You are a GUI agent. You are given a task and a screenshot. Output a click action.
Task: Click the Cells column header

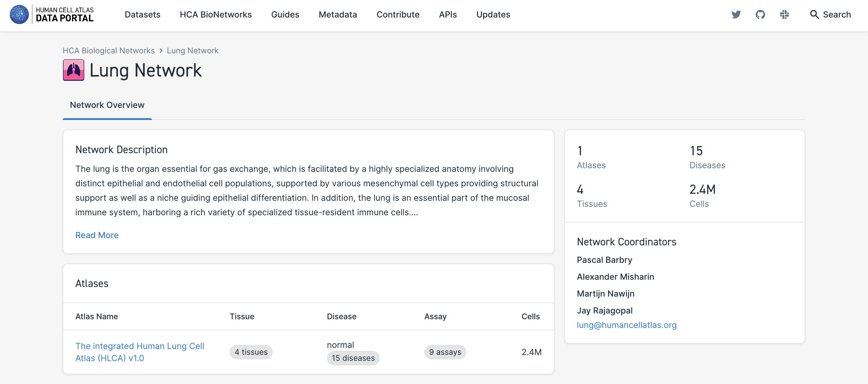coord(530,316)
